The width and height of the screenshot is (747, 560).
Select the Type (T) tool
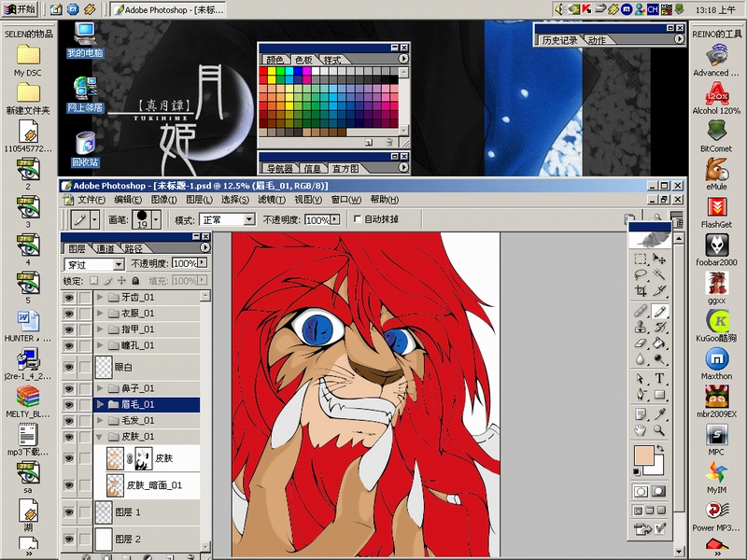pyautogui.click(x=660, y=379)
